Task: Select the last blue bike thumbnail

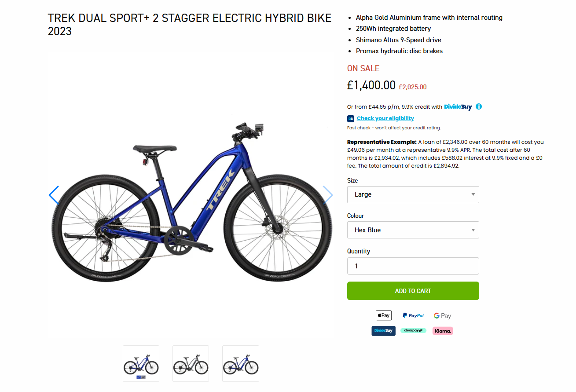Action: [x=240, y=363]
